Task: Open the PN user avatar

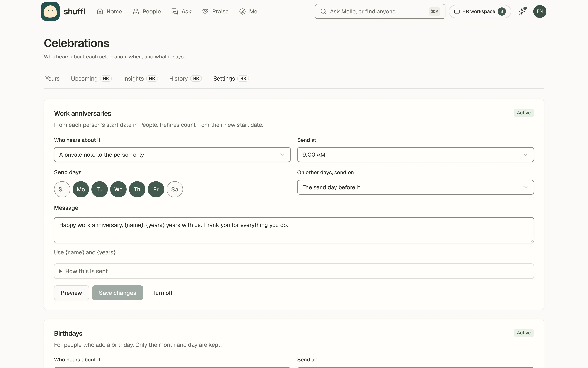Action: point(540,11)
